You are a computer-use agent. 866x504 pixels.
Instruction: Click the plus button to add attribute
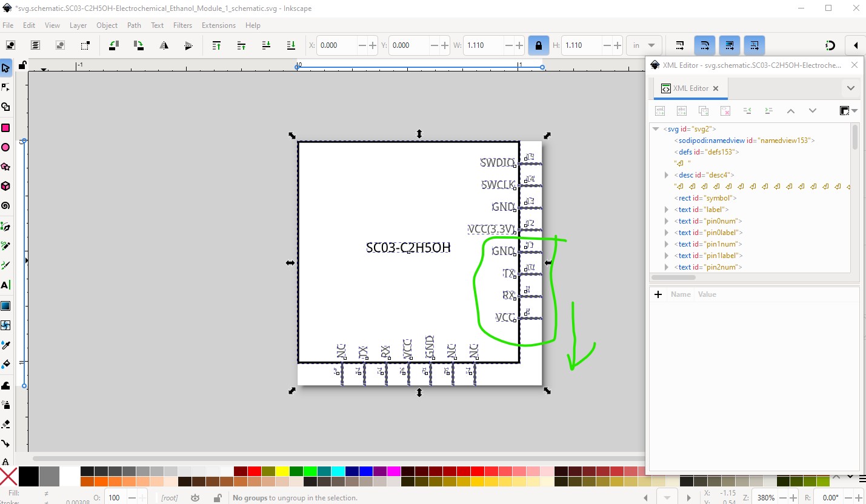pyautogui.click(x=658, y=294)
